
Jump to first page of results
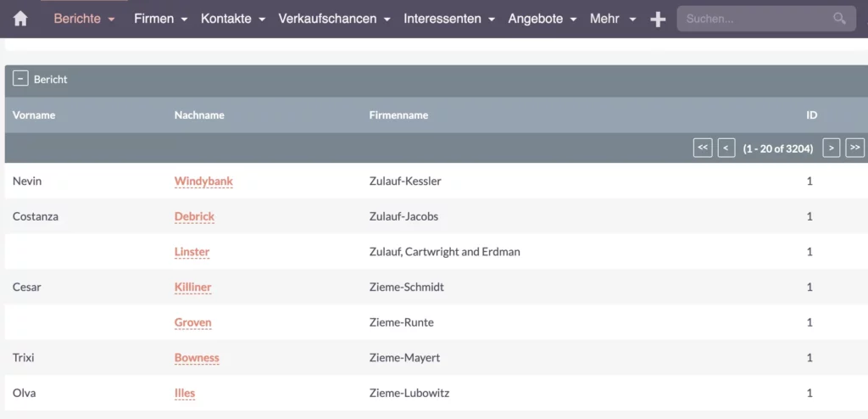[703, 148]
